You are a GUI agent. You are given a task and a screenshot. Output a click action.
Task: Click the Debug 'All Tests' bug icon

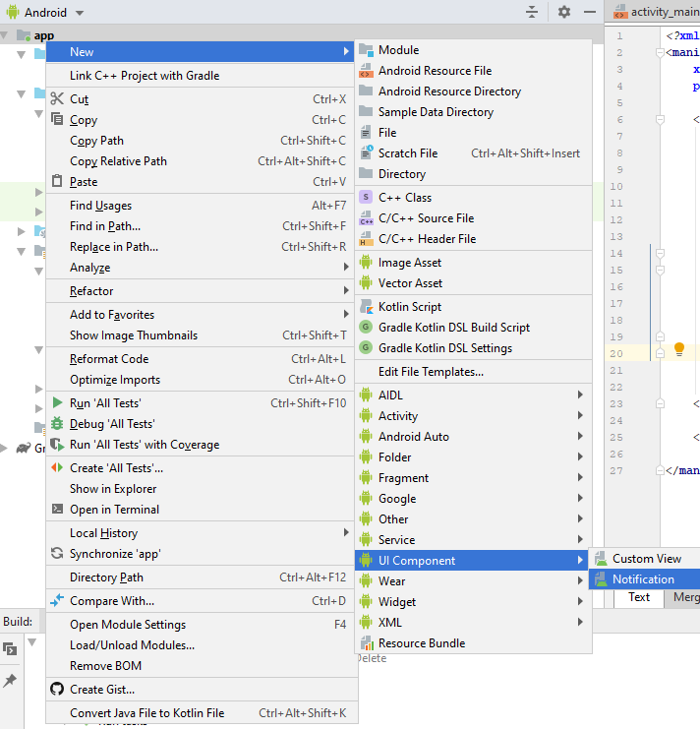coord(57,424)
